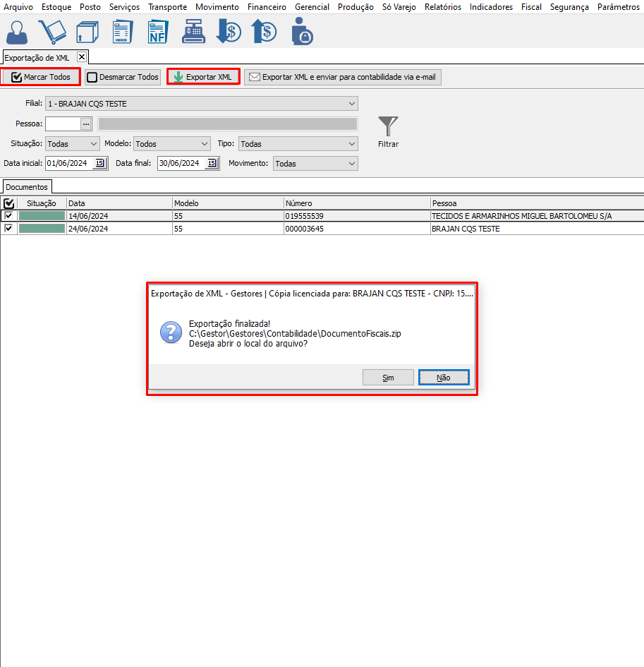644x667 pixels.
Task: Click the Filtrar funnel icon
Action: pos(388,127)
